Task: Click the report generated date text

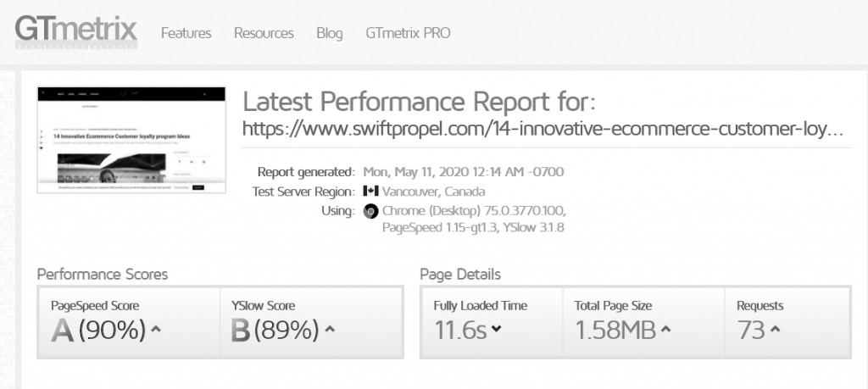Action: tap(463, 171)
